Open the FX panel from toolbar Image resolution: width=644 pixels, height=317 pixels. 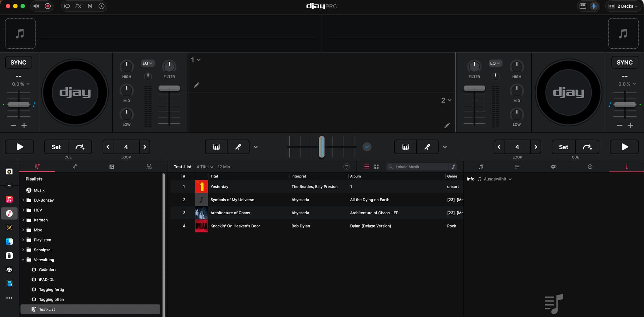pos(78,6)
